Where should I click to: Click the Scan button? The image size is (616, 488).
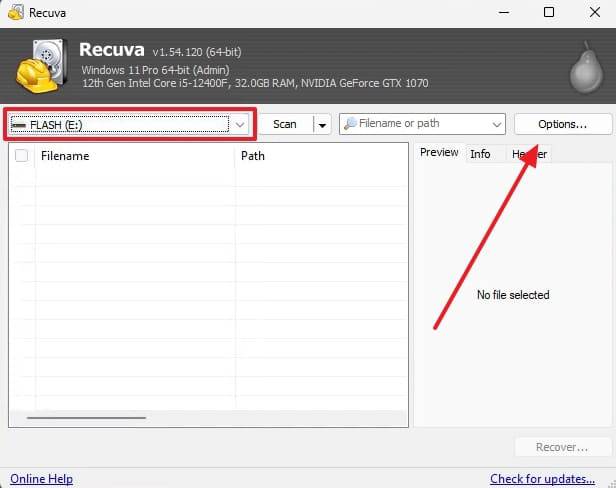click(x=286, y=124)
